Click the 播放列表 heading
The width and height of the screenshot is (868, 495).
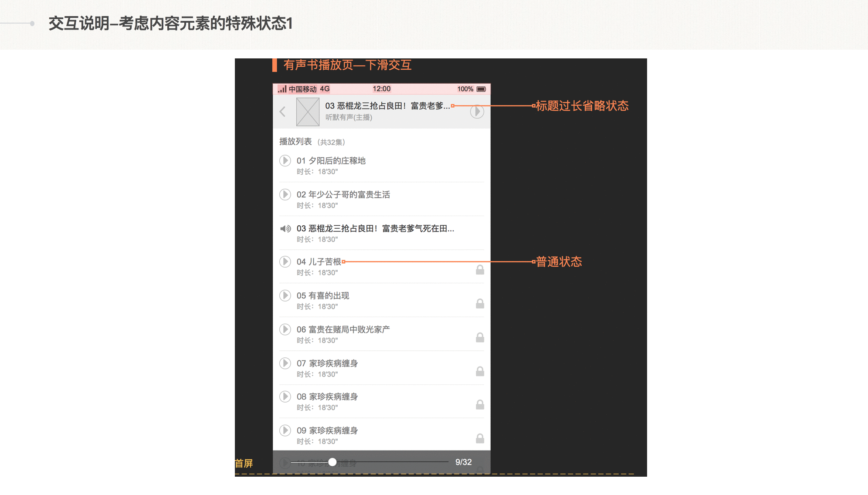pyautogui.click(x=295, y=142)
